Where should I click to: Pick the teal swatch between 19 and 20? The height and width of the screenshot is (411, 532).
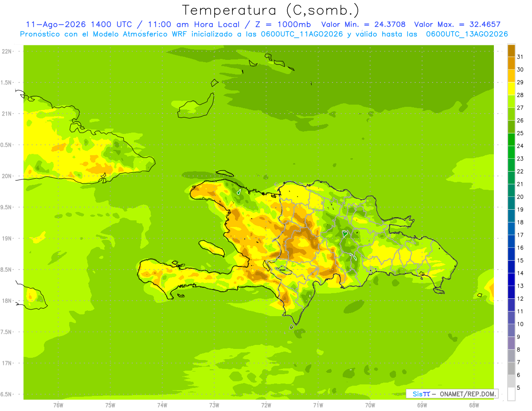click(511, 203)
